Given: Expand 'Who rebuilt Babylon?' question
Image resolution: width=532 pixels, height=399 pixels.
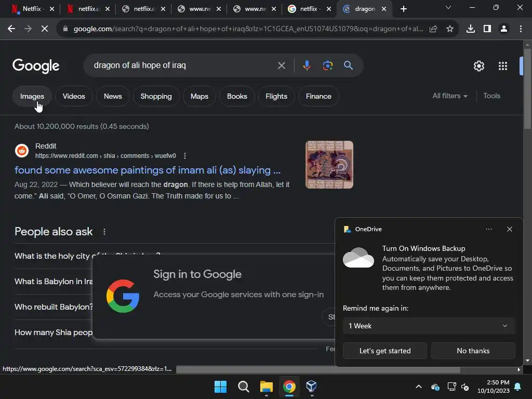Looking at the screenshot, I should tap(54, 307).
